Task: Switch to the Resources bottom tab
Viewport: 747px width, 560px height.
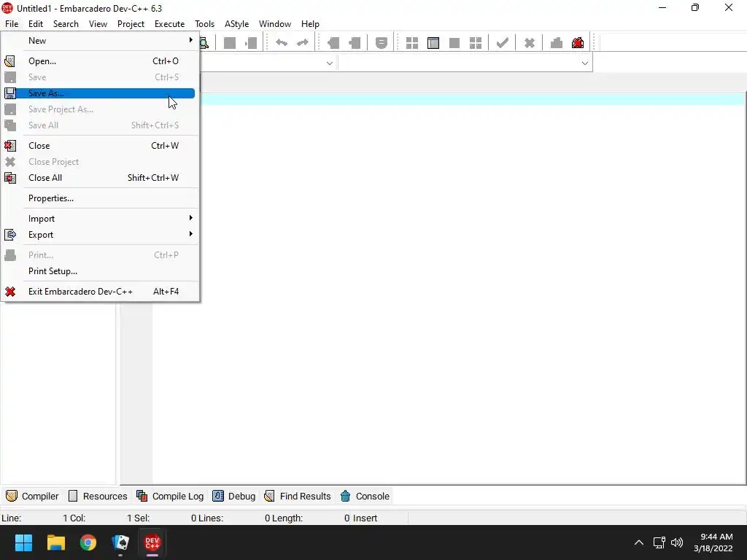Action: pos(98,496)
